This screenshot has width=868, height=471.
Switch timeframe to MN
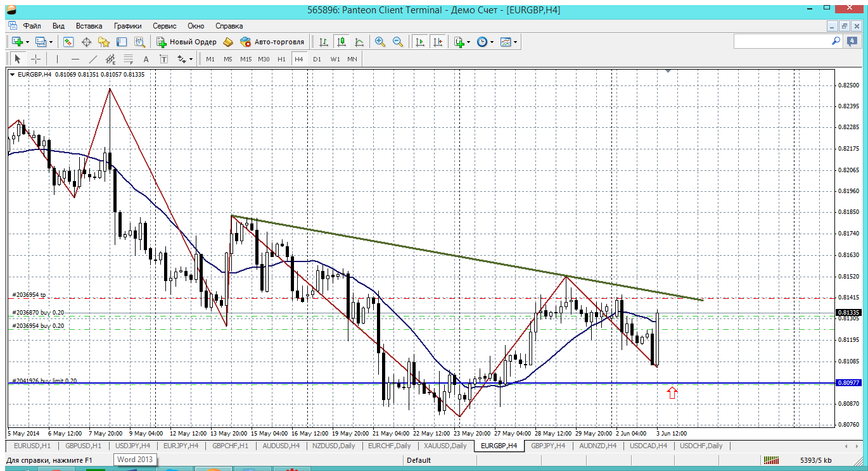tap(352, 59)
